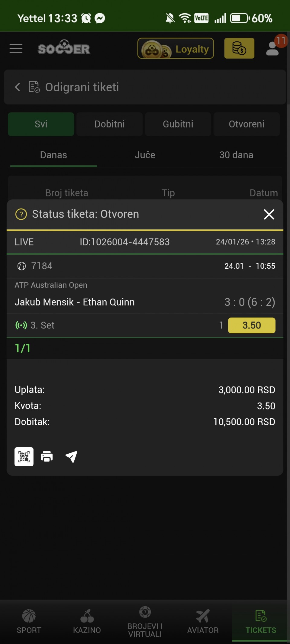Switch to the Juče tab

[145, 155]
